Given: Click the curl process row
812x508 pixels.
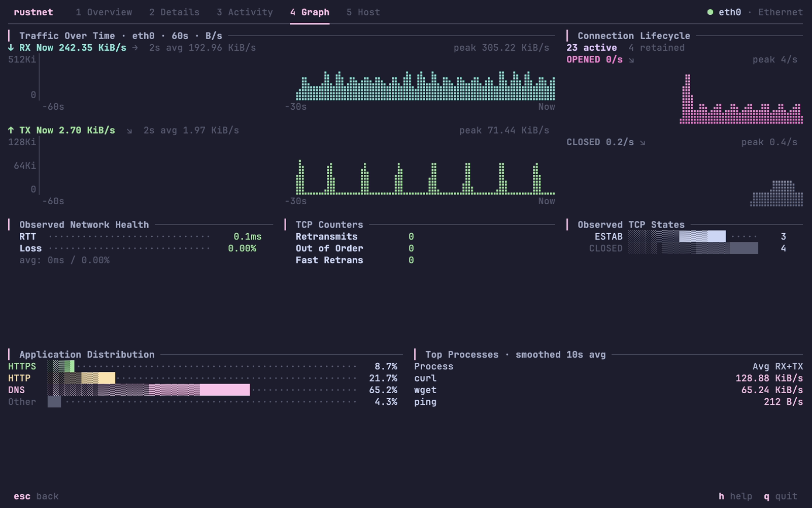Looking at the screenshot, I should [608, 378].
